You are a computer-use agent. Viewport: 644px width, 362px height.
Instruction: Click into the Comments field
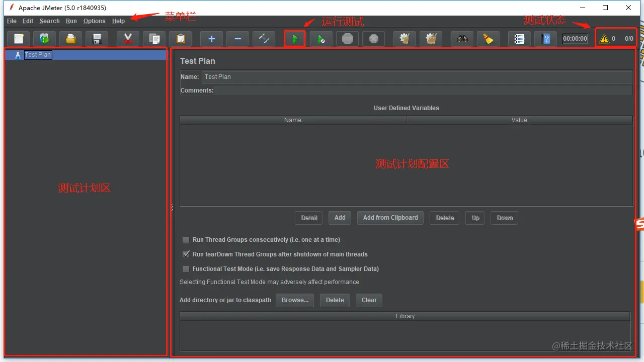tap(424, 90)
